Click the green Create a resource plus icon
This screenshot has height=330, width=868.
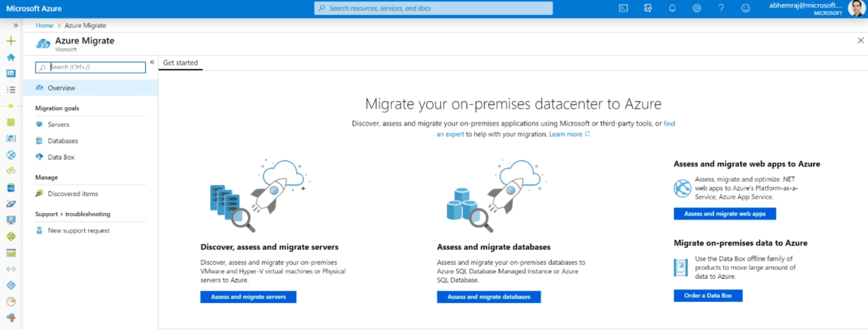11,41
